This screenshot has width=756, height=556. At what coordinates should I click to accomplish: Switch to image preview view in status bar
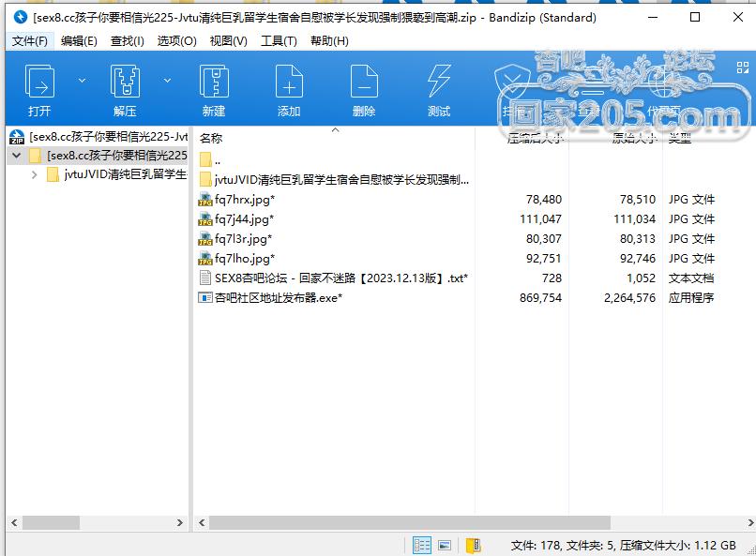pos(445,546)
